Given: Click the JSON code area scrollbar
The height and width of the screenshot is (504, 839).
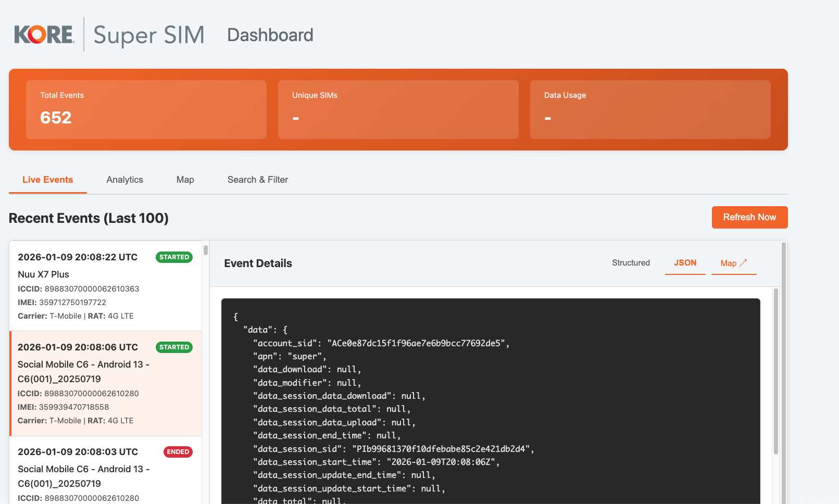Looking at the screenshot, I should pyautogui.click(x=775, y=371).
